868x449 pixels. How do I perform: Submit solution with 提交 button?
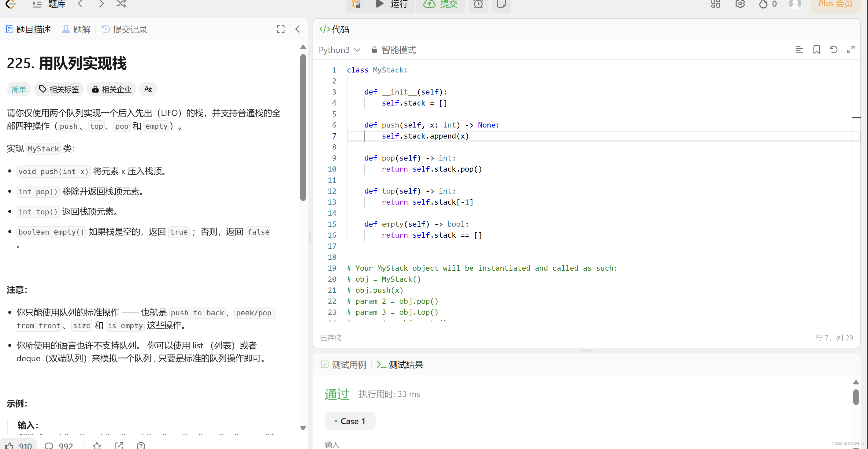pyautogui.click(x=440, y=4)
